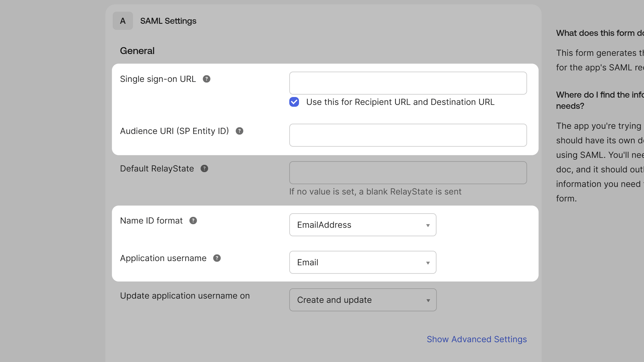Uncheck Use this for Recipient URL checkbox
Screen dimensions: 644x362
pyautogui.click(x=294, y=102)
